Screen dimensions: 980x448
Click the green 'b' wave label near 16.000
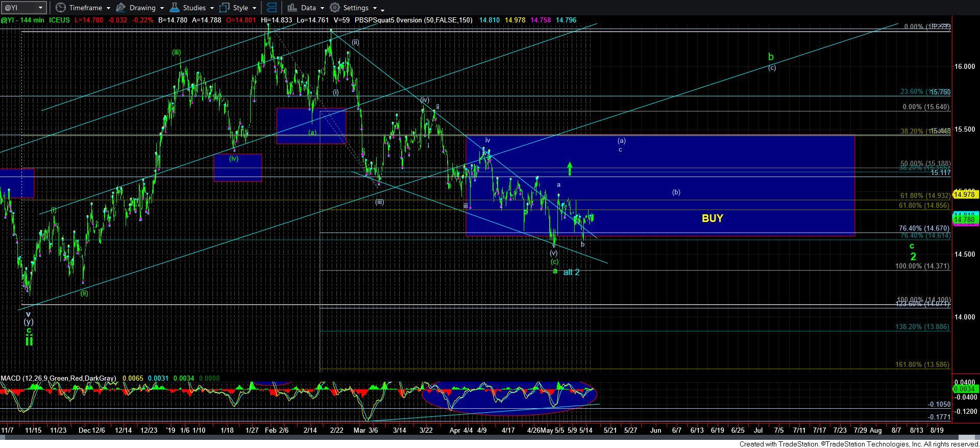coord(771,57)
